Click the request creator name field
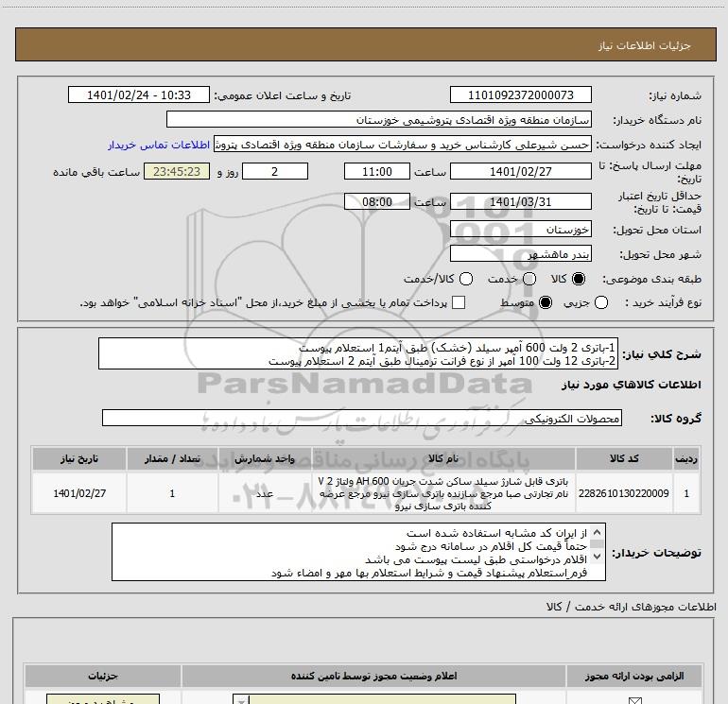 [403, 145]
